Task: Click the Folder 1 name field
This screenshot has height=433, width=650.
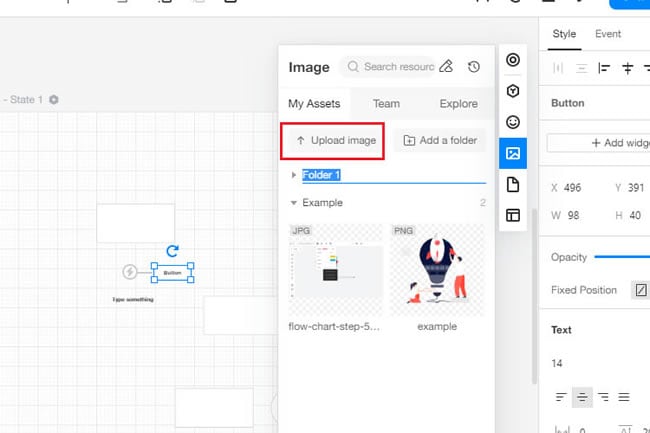Action: [x=394, y=175]
